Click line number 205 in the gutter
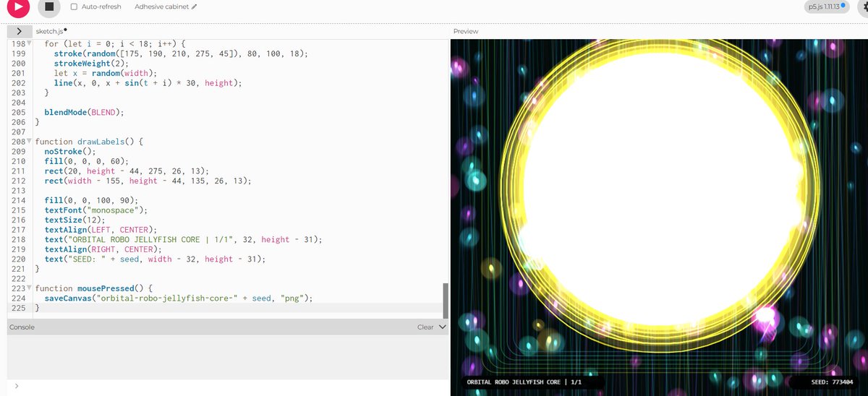The width and height of the screenshot is (868, 396). tap(18, 113)
